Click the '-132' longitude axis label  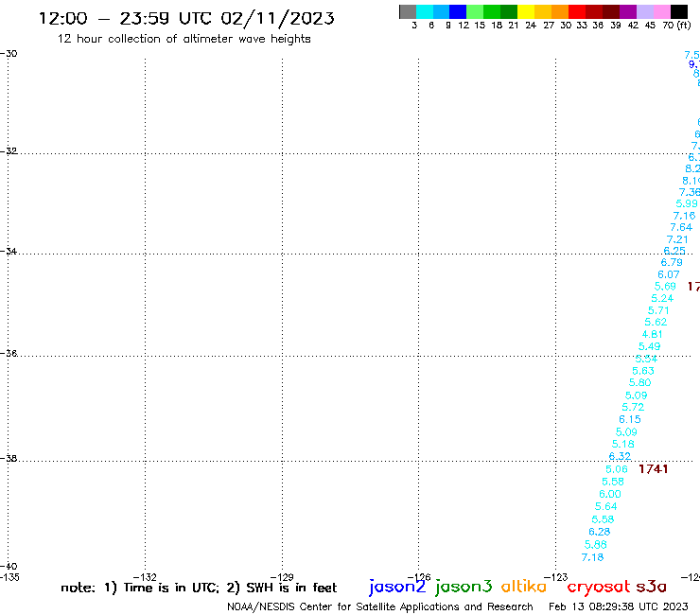[145, 577]
